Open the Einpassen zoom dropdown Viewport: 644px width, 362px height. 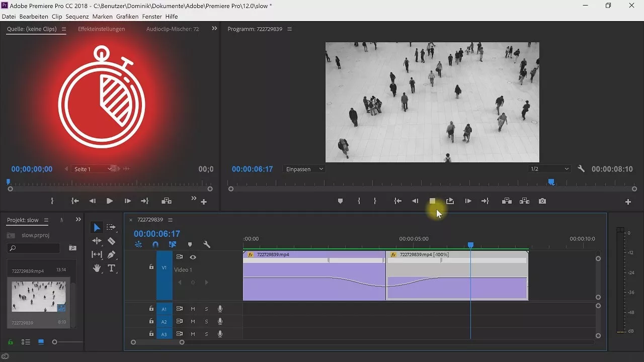click(x=303, y=169)
